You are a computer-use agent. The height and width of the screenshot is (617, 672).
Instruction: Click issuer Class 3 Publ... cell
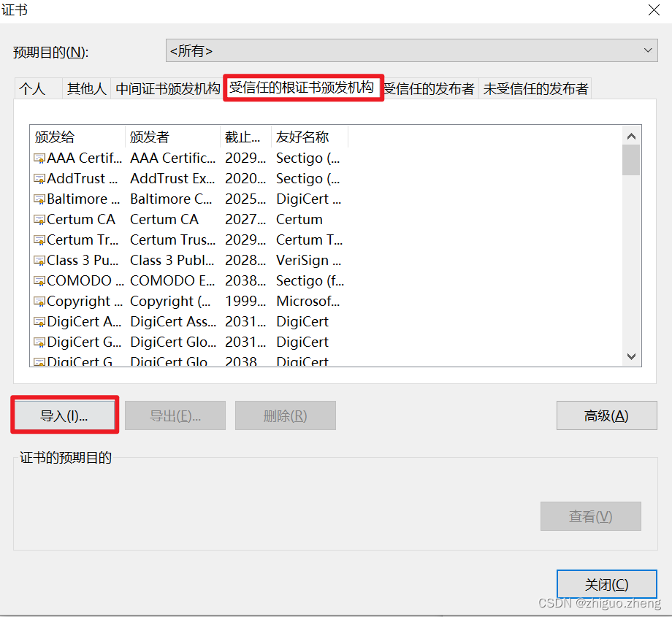tap(172, 260)
